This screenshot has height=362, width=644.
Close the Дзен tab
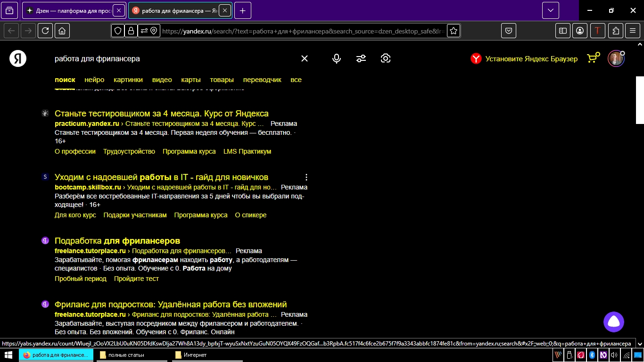[x=119, y=10]
